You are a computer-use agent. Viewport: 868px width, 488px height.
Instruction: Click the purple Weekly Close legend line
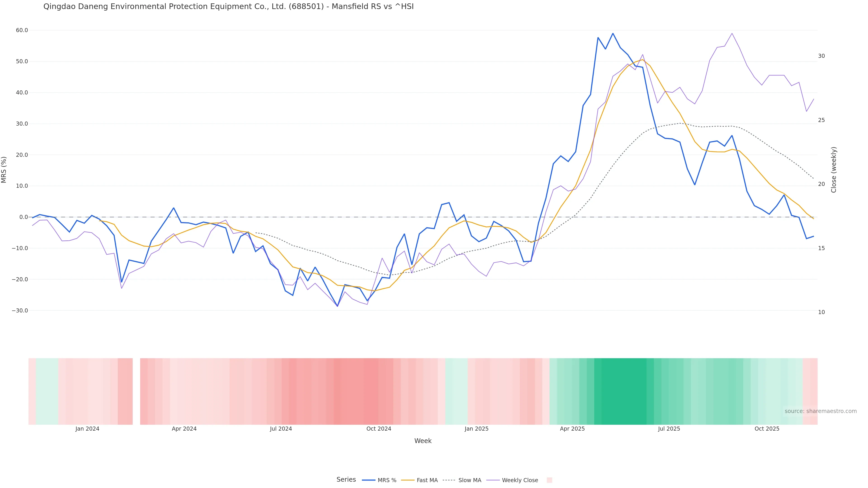493,480
